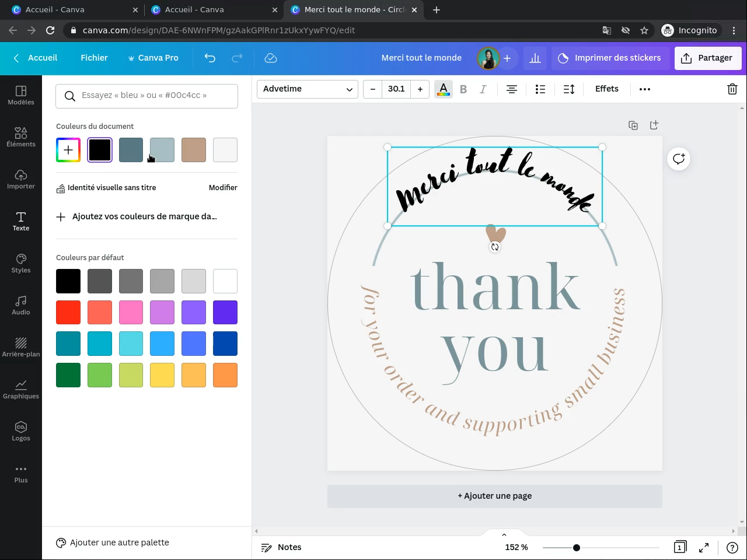This screenshot has height=560, width=747.
Task: Select the black document color swatch
Action: [100, 150]
